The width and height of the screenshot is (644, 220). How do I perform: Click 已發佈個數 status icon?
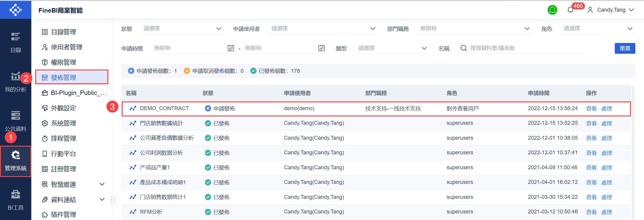(x=253, y=71)
